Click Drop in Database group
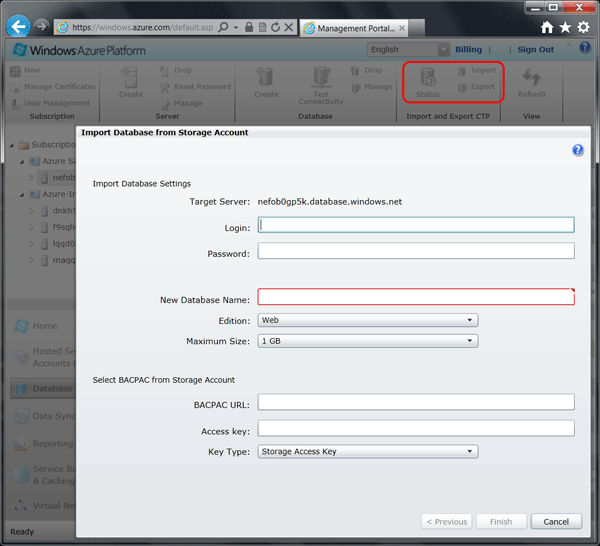600x546 pixels. click(x=367, y=70)
